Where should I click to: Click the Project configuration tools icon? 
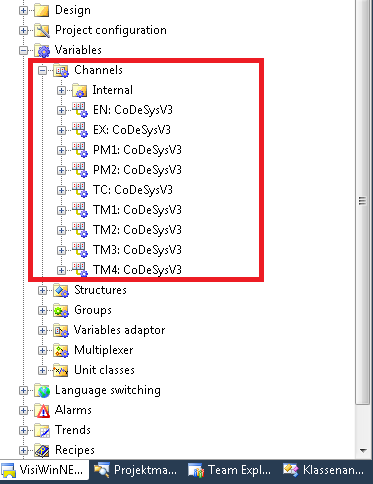click(x=42, y=30)
